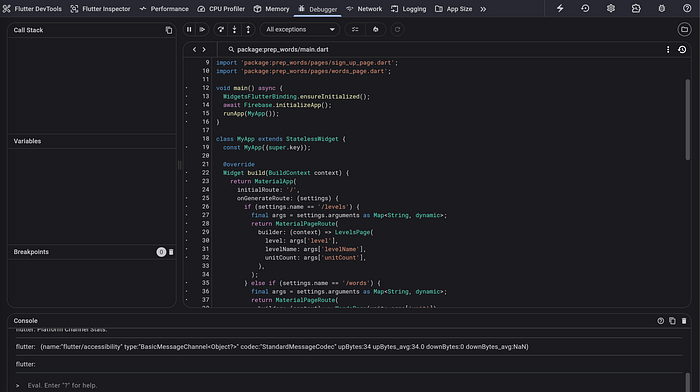This screenshot has height=392, width=700.
Task: Open the Network tab
Action: [x=364, y=9]
